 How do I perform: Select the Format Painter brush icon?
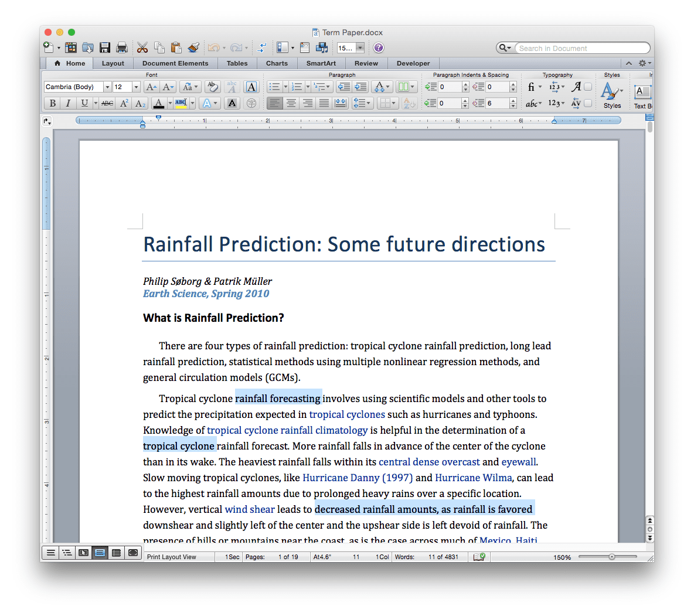[x=194, y=48]
